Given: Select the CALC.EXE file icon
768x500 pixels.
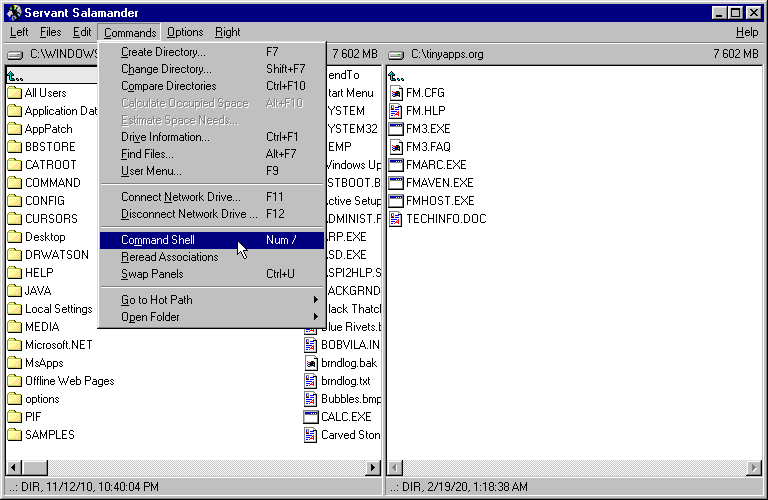Looking at the screenshot, I should [x=312, y=417].
